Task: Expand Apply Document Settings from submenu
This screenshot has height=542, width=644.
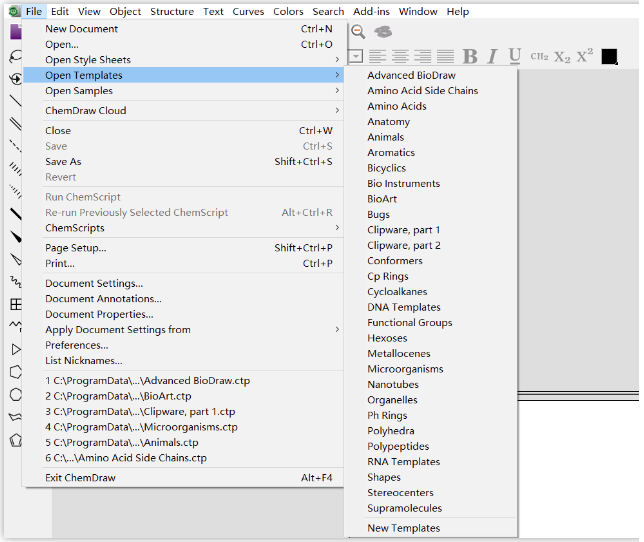Action: (183, 330)
